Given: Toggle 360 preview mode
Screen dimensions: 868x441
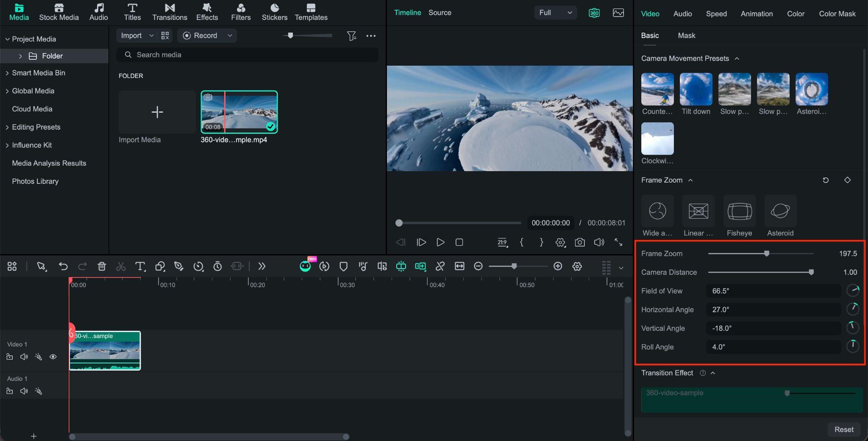Looking at the screenshot, I should (594, 13).
